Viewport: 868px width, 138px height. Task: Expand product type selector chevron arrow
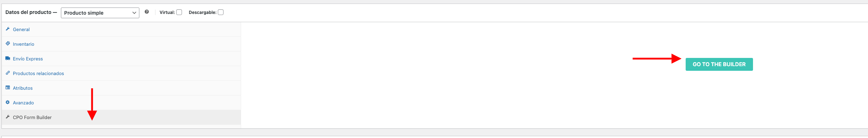tap(134, 13)
